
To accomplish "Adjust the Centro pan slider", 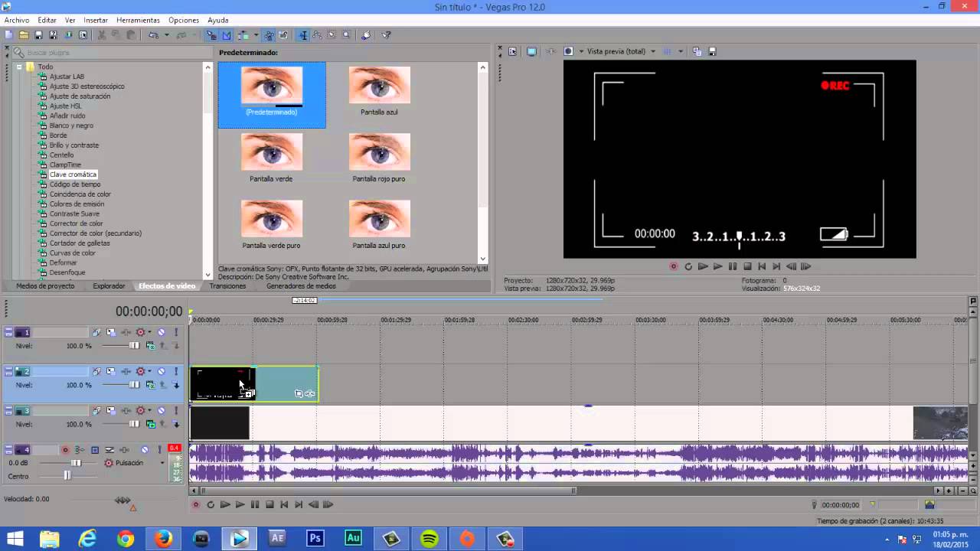I will click(67, 476).
